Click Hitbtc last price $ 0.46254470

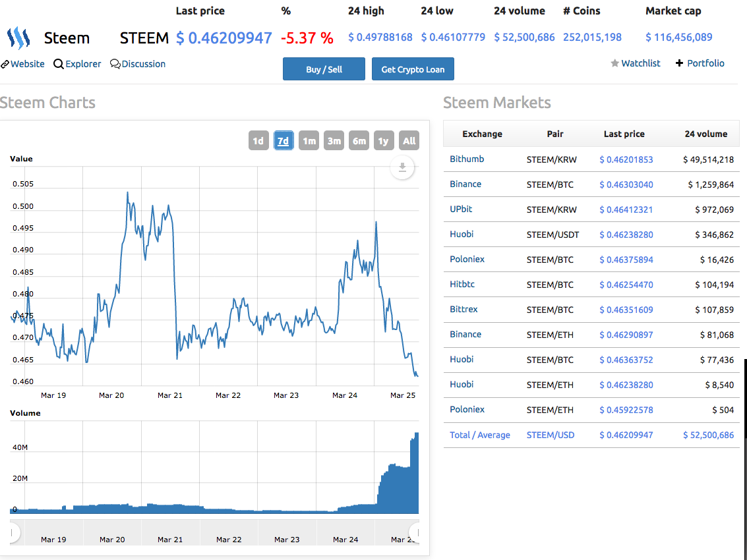(x=626, y=285)
